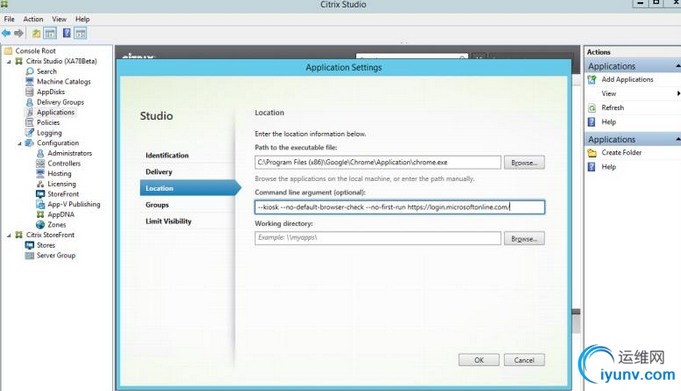Screen dimensions: 681x391
Task: Switch to the Groups page
Action: [x=157, y=205]
